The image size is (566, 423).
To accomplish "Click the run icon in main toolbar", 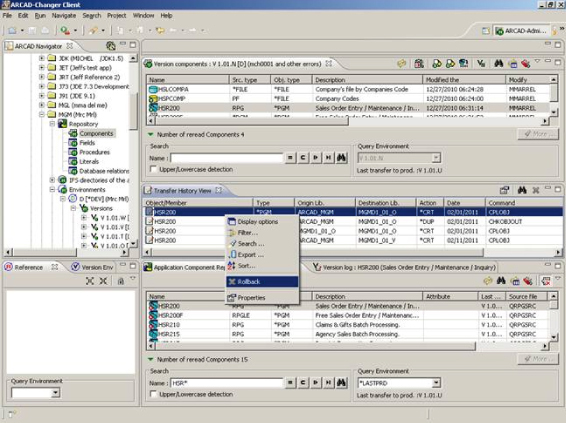I will coord(65,31).
